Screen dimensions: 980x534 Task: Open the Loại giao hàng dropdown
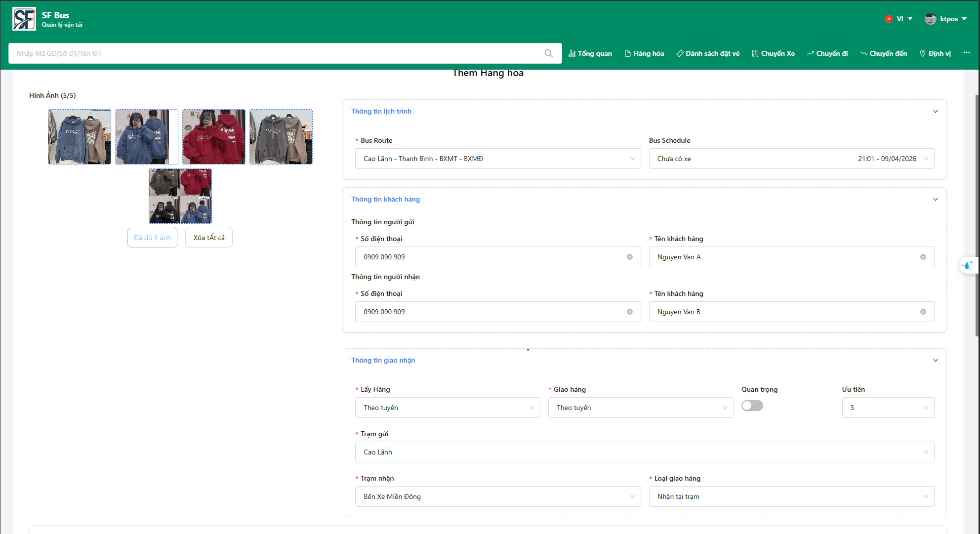[791, 496]
